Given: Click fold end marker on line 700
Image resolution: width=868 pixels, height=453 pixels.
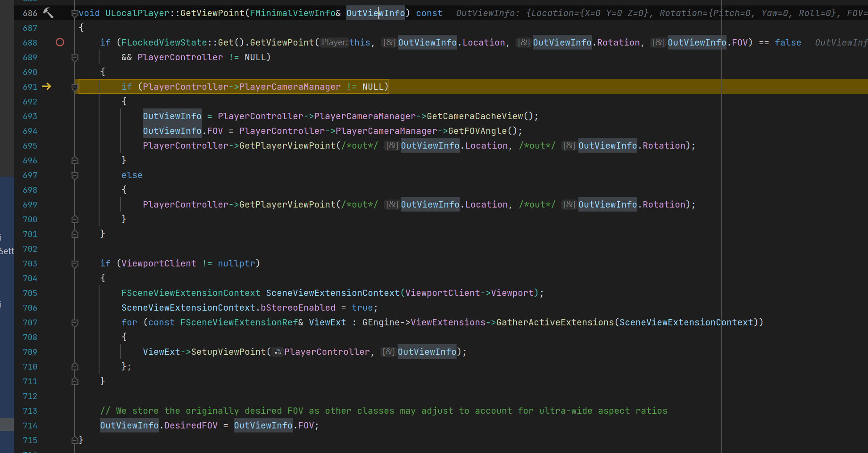Looking at the screenshot, I should (x=75, y=219).
